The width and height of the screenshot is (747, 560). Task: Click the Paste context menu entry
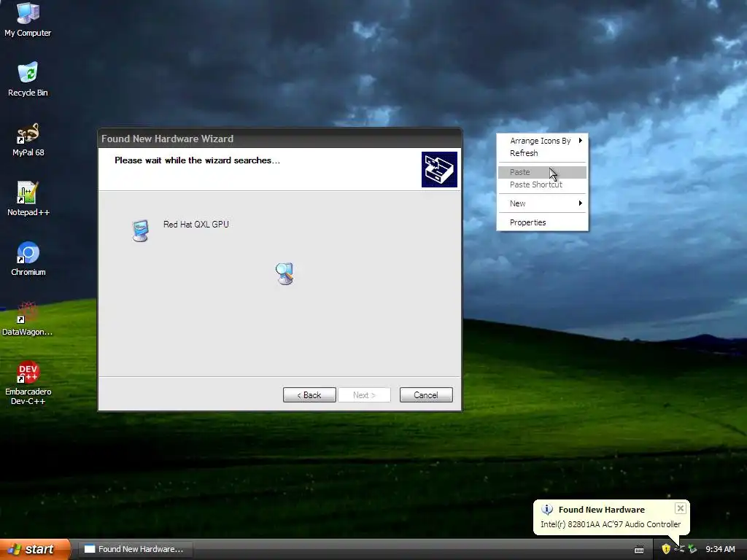pyautogui.click(x=542, y=172)
